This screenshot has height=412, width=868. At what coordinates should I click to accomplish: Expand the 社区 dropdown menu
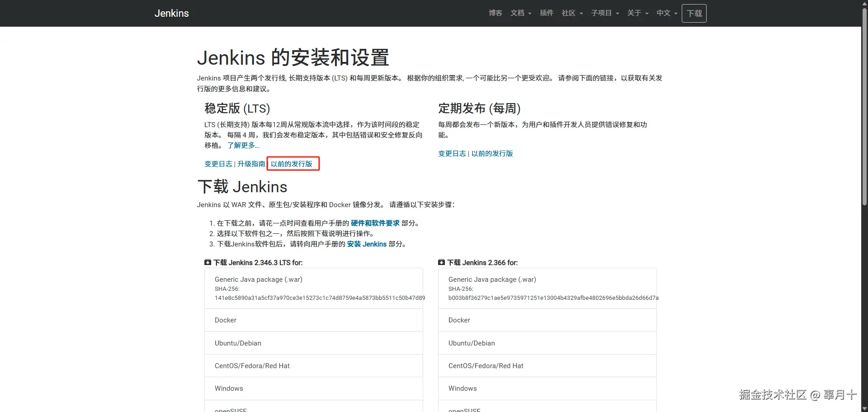tap(572, 13)
